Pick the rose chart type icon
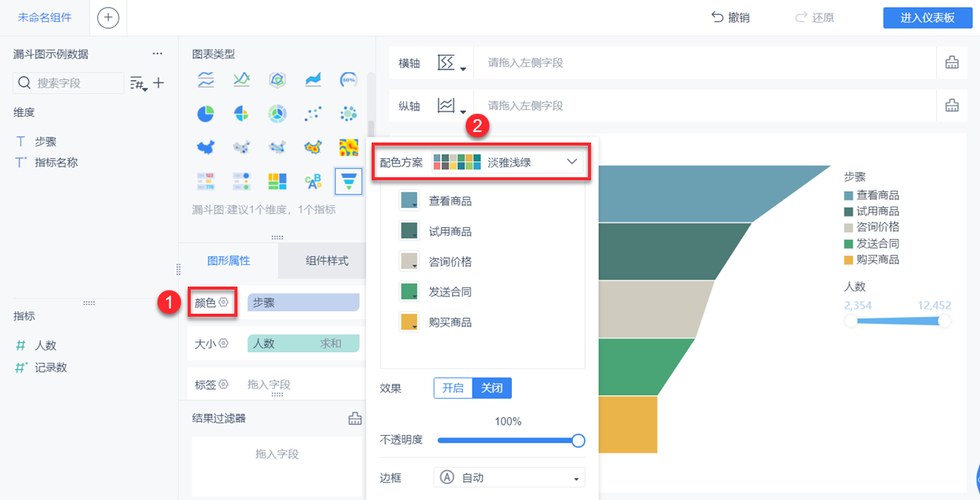The height and width of the screenshot is (500, 980). pos(241,113)
